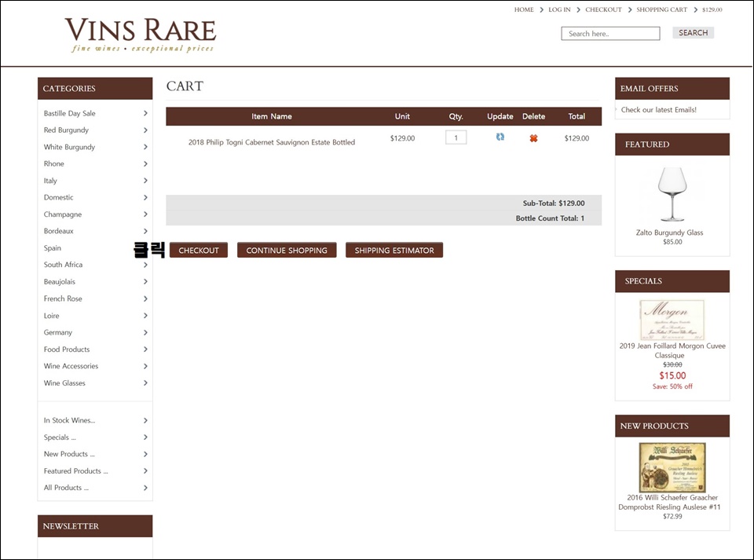This screenshot has height=560, width=754.
Task: Expand the Loire category chevron
Action: tap(145, 316)
